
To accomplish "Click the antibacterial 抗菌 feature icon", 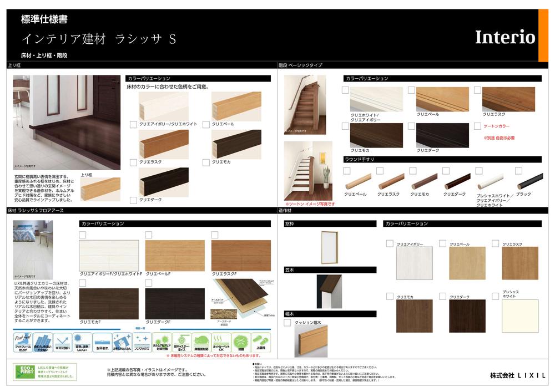I will click(x=241, y=342).
